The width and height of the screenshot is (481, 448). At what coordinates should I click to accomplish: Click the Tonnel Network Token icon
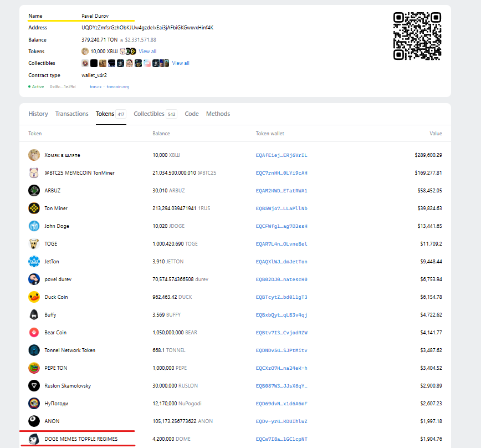(x=34, y=350)
